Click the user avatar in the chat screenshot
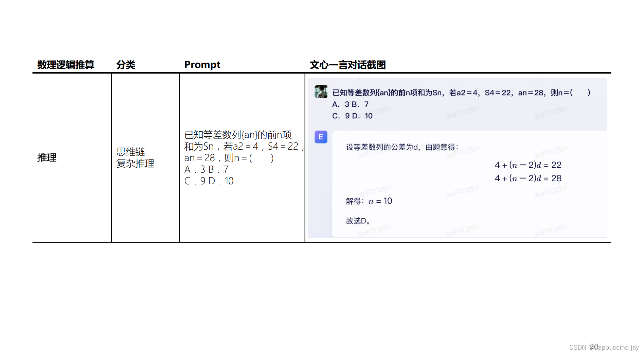This screenshot has height=354, width=644. pyautogui.click(x=321, y=91)
